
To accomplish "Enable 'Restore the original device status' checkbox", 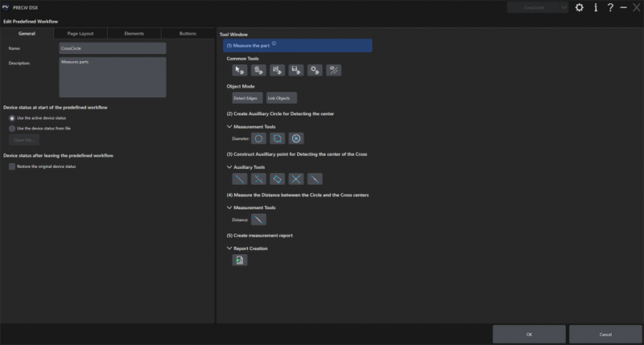I will pyautogui.click(x=11, y=166).
